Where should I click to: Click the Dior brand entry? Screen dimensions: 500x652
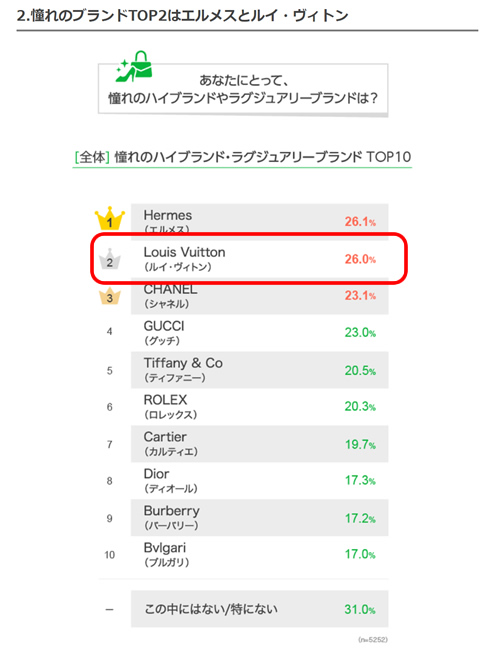click(171, 481)
